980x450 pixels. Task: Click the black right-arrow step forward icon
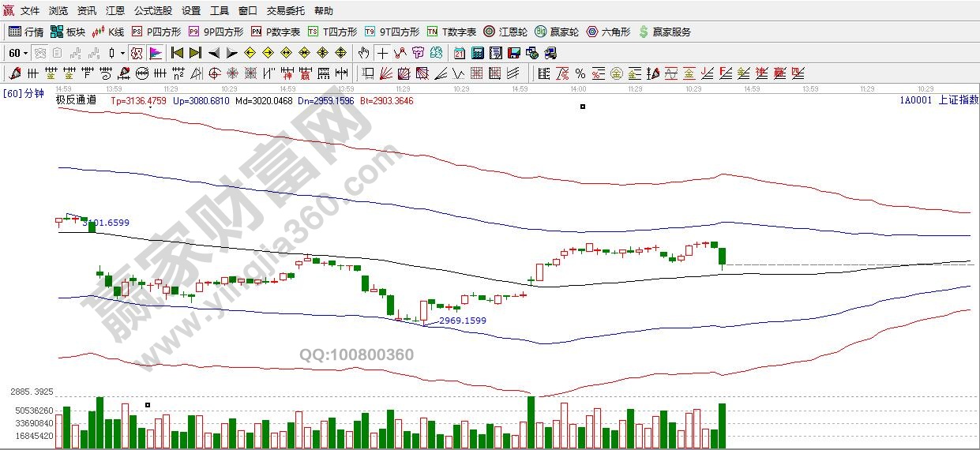coord(231,53)
